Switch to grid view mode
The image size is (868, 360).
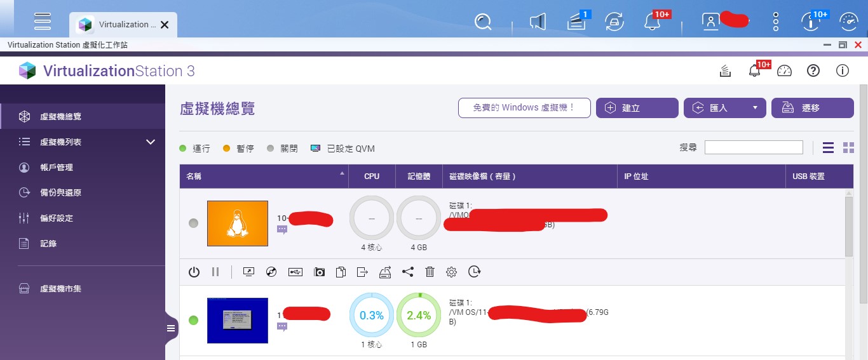[848, 148]
